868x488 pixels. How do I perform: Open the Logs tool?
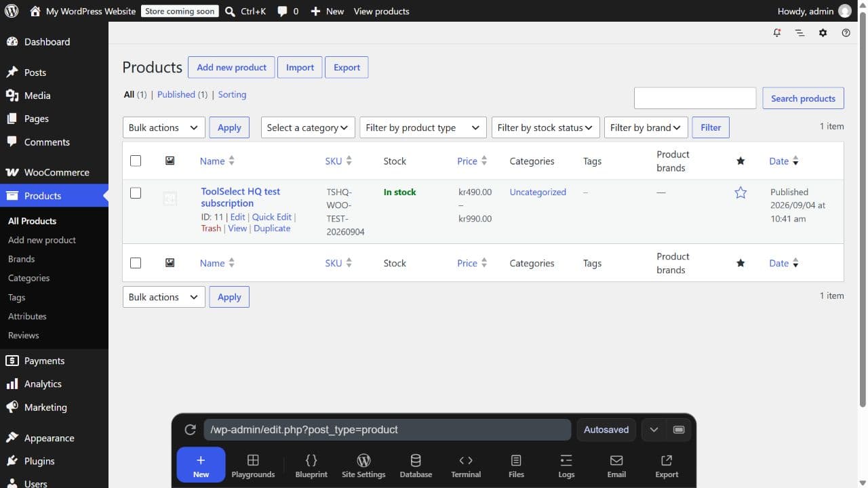(x=566, y=466)
